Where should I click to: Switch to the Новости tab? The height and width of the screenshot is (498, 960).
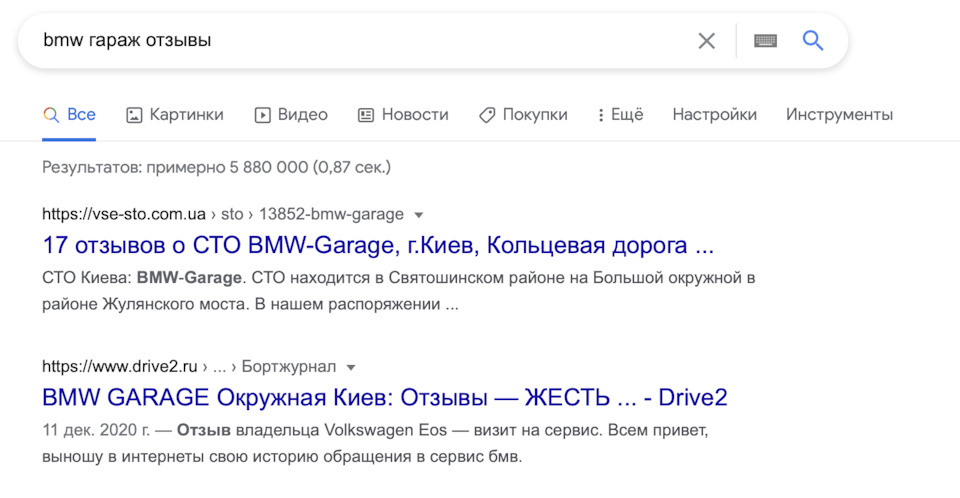pos(403,115)
